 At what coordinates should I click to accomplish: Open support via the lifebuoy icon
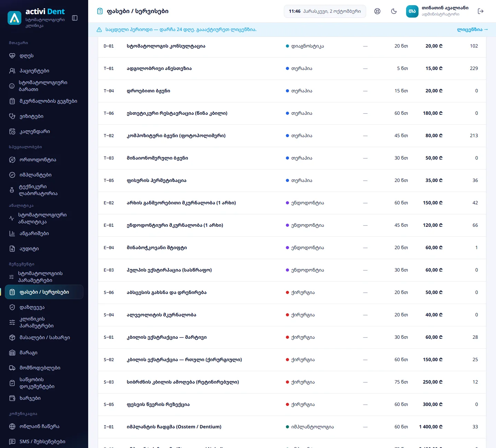pyautogui.click(x=378, y=11)
